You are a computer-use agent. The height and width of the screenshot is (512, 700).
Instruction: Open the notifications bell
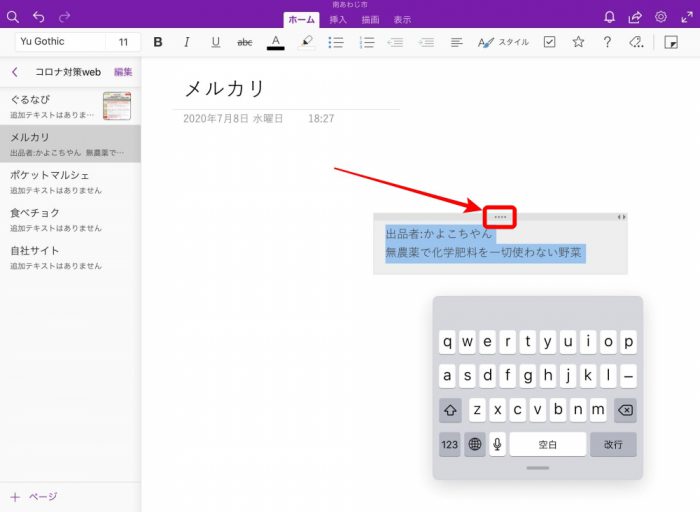[x=609, y=17]
